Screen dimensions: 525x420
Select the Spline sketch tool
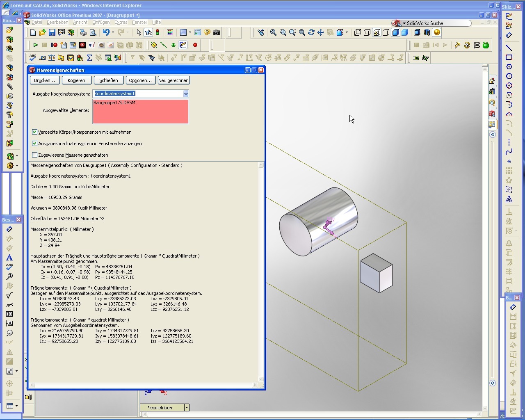pyautogui.click(x=509, y=152)
